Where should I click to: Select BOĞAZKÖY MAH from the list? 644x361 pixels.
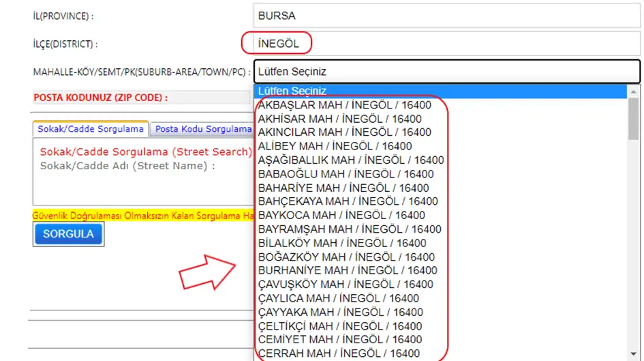tap(346, 257)
